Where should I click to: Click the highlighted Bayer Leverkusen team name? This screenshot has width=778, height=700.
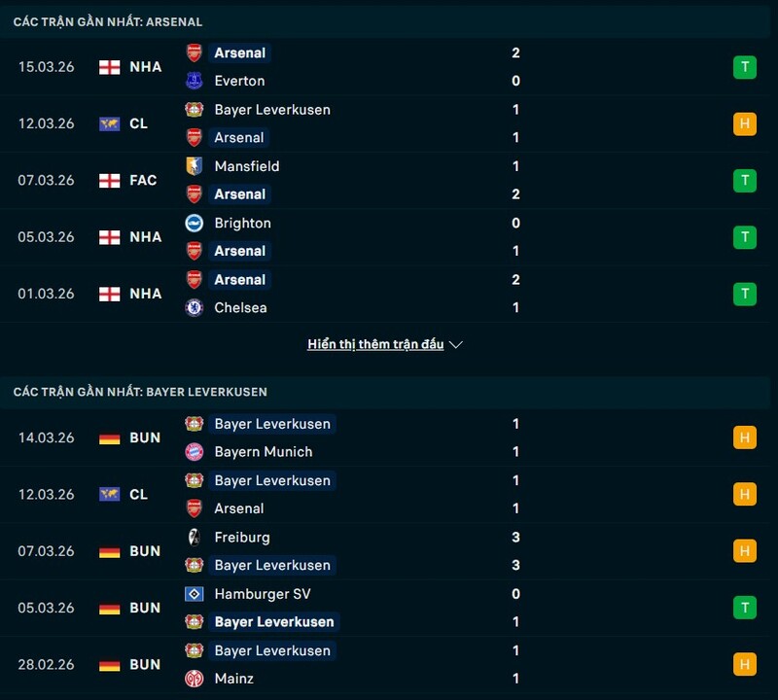(x=272, y=424)
